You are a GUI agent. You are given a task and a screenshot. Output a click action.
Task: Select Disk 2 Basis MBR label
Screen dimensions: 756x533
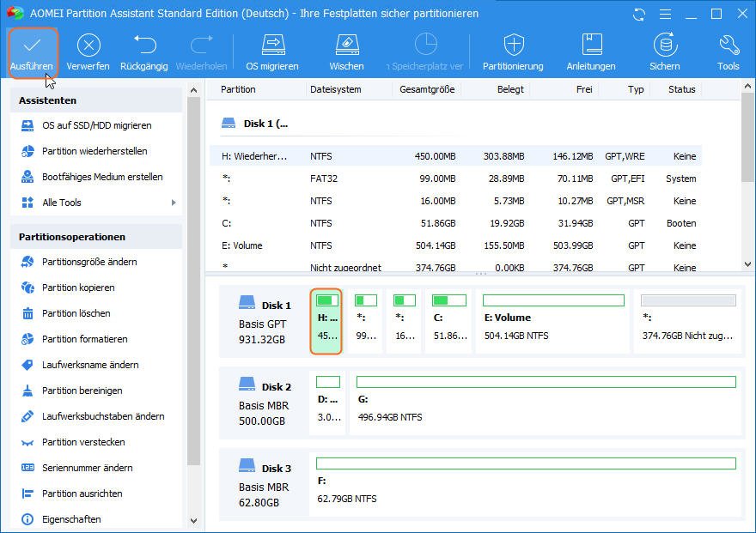(265, 403)
